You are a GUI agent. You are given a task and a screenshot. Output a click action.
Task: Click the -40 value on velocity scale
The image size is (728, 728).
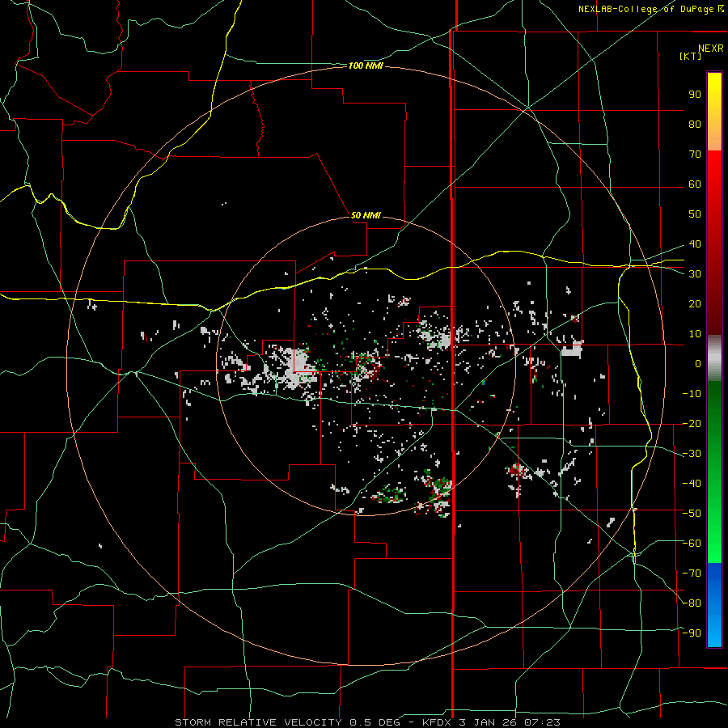pos(692,484)
